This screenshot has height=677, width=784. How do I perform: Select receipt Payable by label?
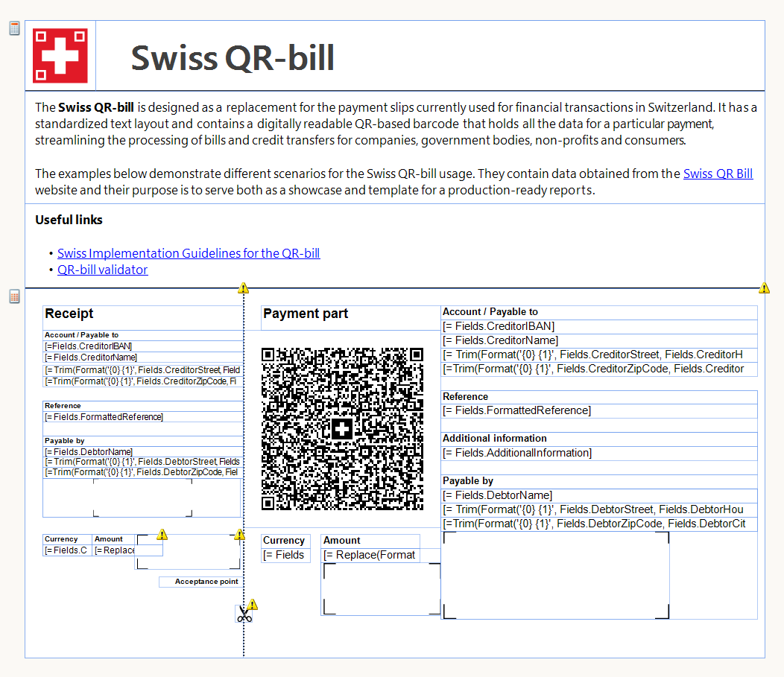coord(143,441)
